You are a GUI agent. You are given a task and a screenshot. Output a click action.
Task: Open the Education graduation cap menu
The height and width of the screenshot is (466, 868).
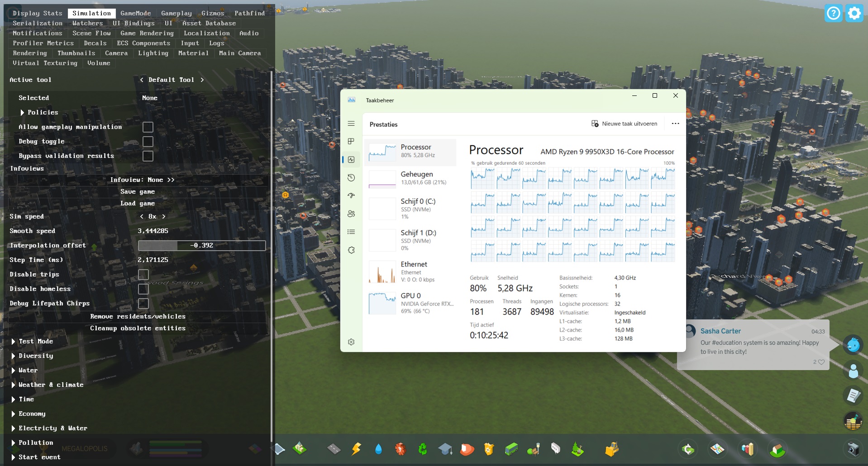click(x=445, y=449)
